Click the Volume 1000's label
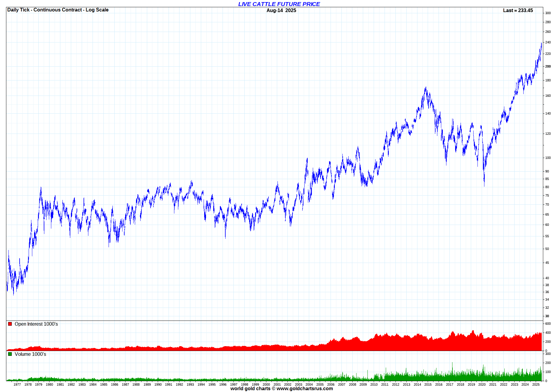The image size is (558, 392). pyautogui.click(x=30, y=354)
